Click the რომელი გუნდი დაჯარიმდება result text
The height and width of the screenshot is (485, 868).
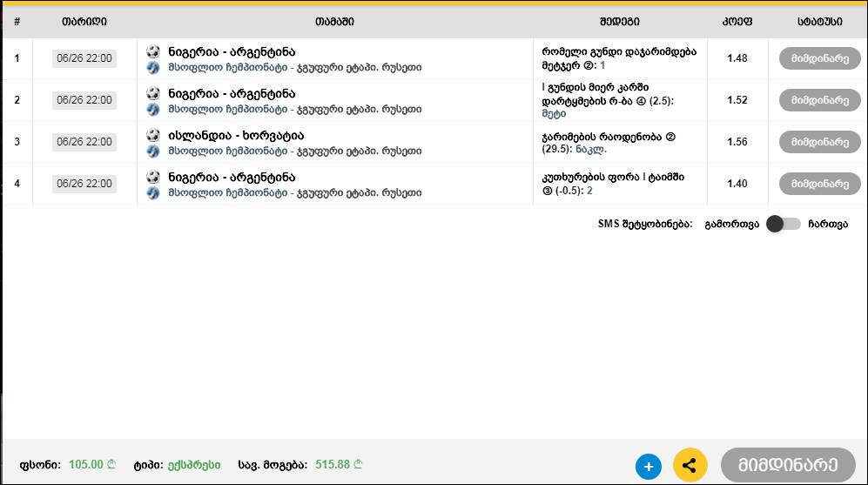click(x=619, y=58)
